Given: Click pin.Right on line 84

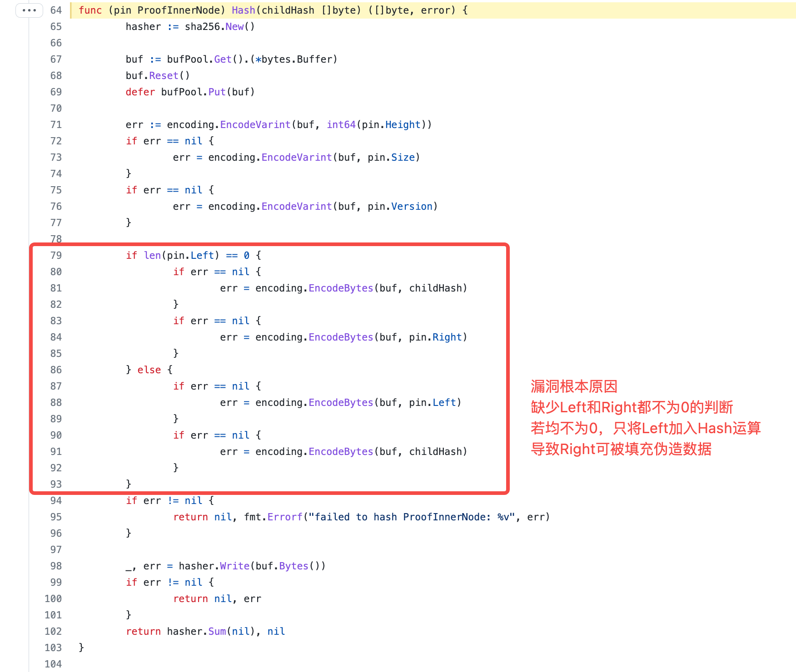Looking at the screenshot, I should tap(435, 337).
